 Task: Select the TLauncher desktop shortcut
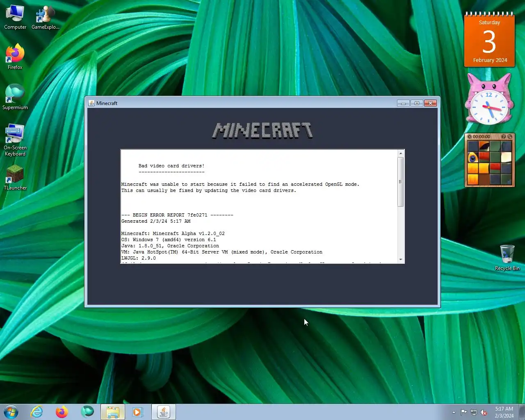tap(15, 178)
